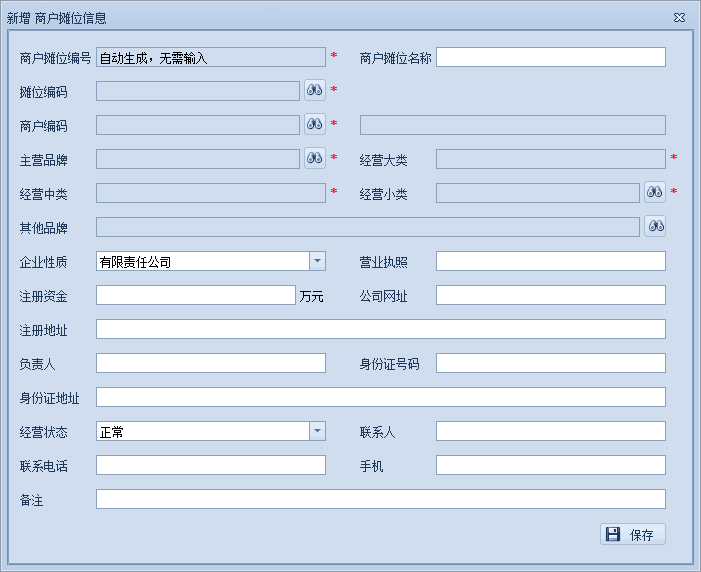Click the 备注 remarks field
701x572 pixels.
point(380,499)
